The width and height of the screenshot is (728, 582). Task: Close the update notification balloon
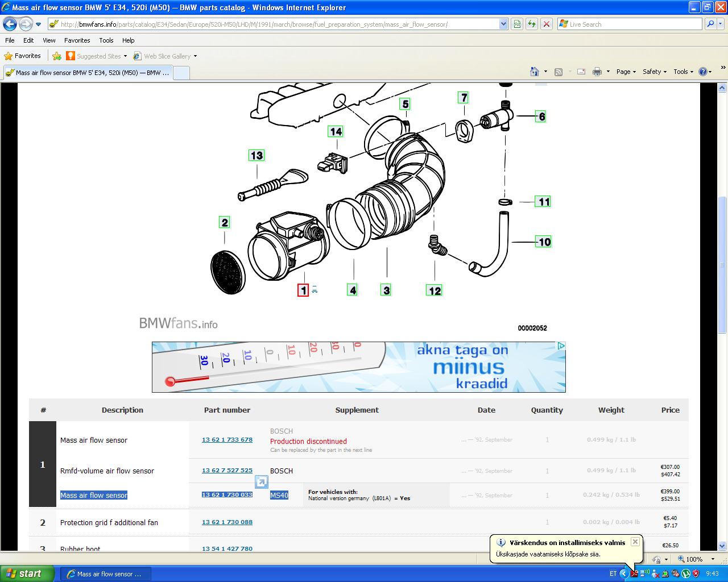coord(635,542)
